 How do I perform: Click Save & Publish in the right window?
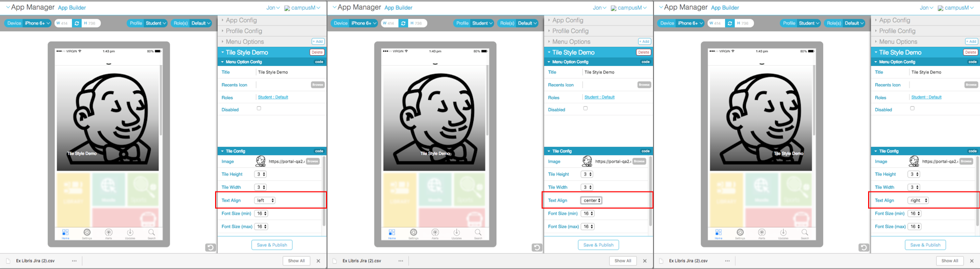[925, 245]
